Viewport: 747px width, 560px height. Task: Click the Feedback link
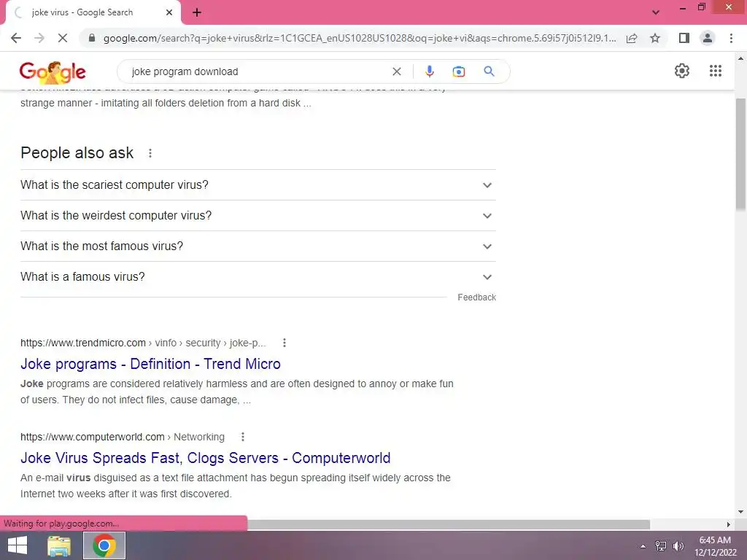point(476,297)
